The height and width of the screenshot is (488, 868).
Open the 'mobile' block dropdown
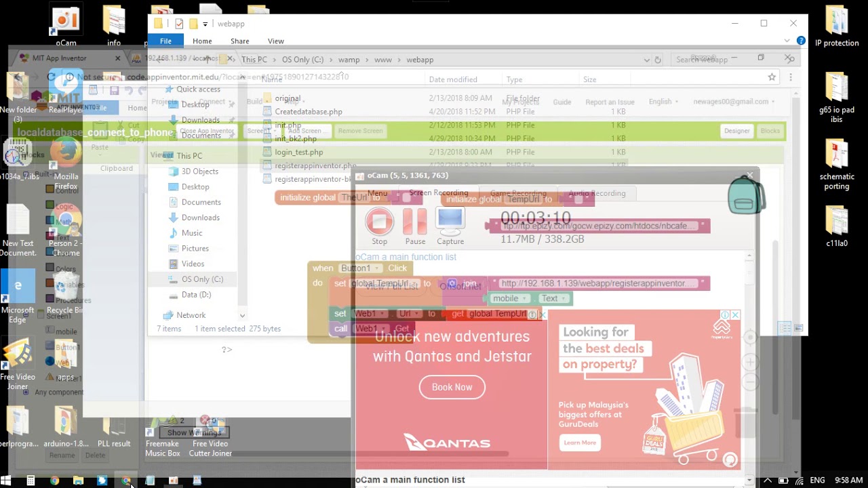pos(510,298)
